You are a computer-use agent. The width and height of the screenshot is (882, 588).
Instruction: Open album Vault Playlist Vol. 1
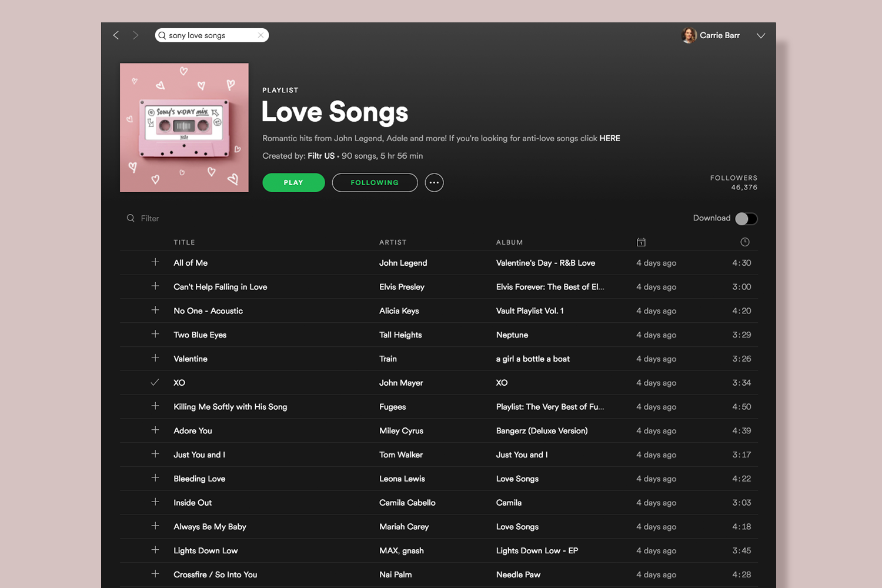tap(530, 311)
